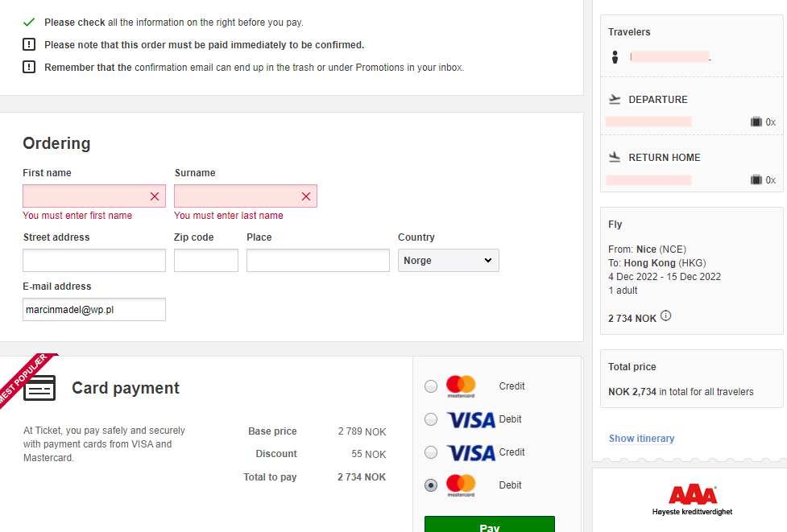
Task: Open the Country dropdown showing Norge
Action: tap(448, 260)
